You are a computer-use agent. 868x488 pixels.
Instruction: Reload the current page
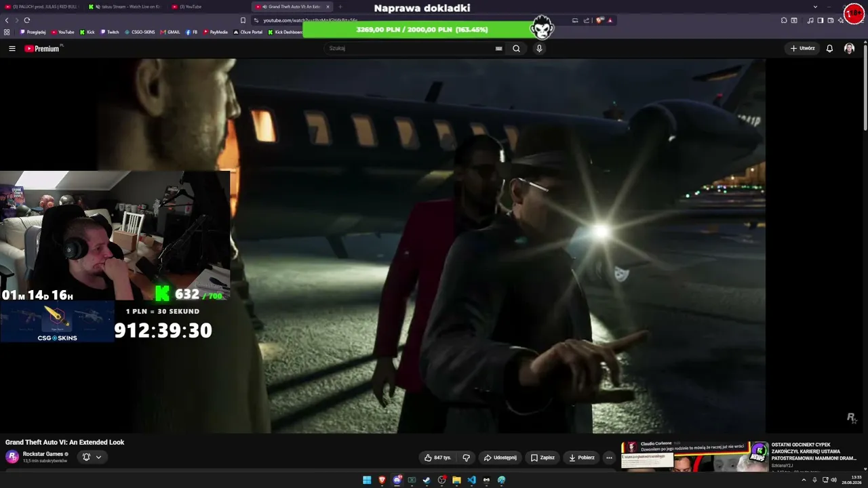pos(27,20)
